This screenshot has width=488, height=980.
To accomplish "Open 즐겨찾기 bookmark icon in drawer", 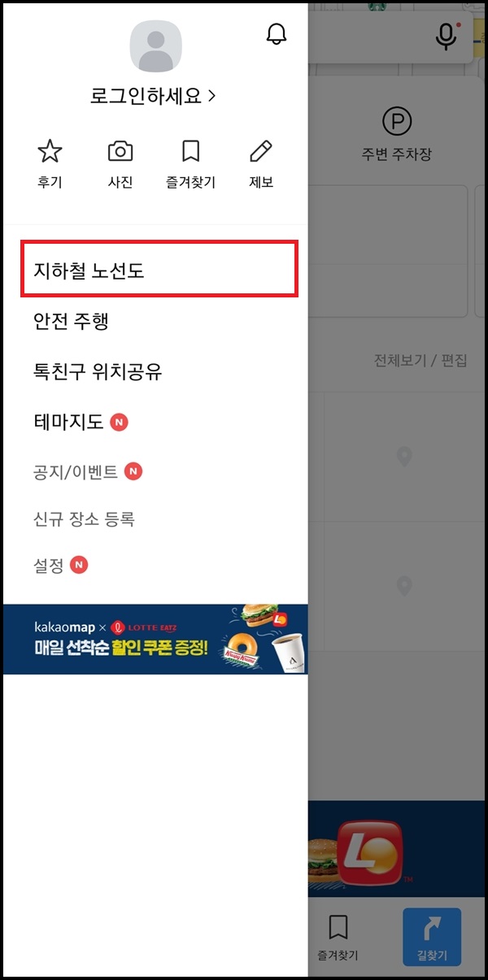I will [x=190, y=151].
